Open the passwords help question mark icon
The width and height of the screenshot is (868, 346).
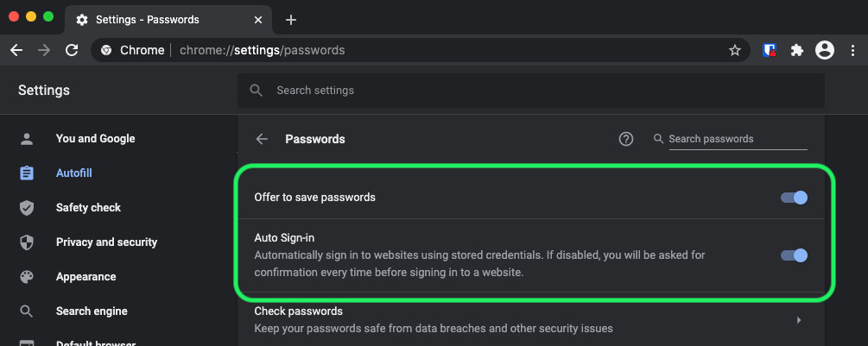pyautogui.click(x=626, y=139)
